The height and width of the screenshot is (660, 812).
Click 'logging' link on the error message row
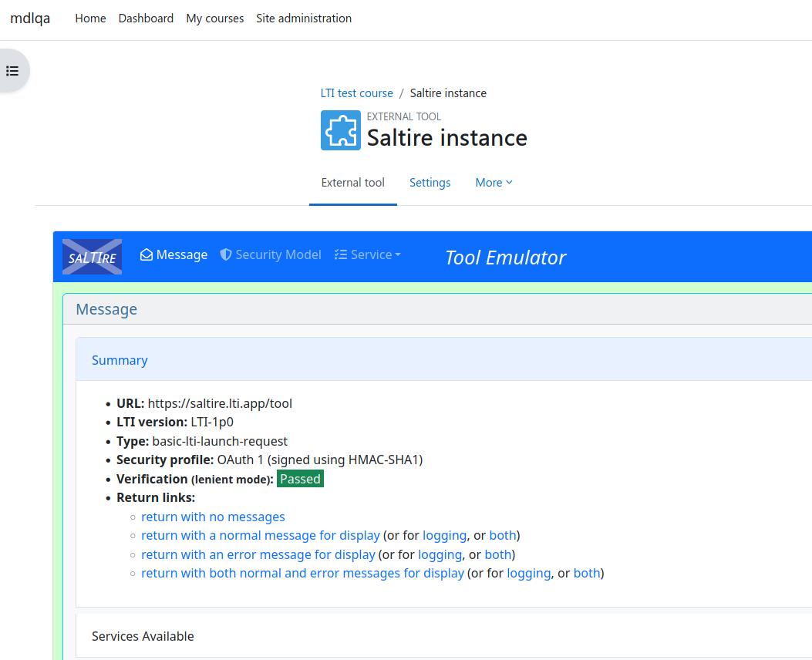pyautogui.click(x=440, y=554)
